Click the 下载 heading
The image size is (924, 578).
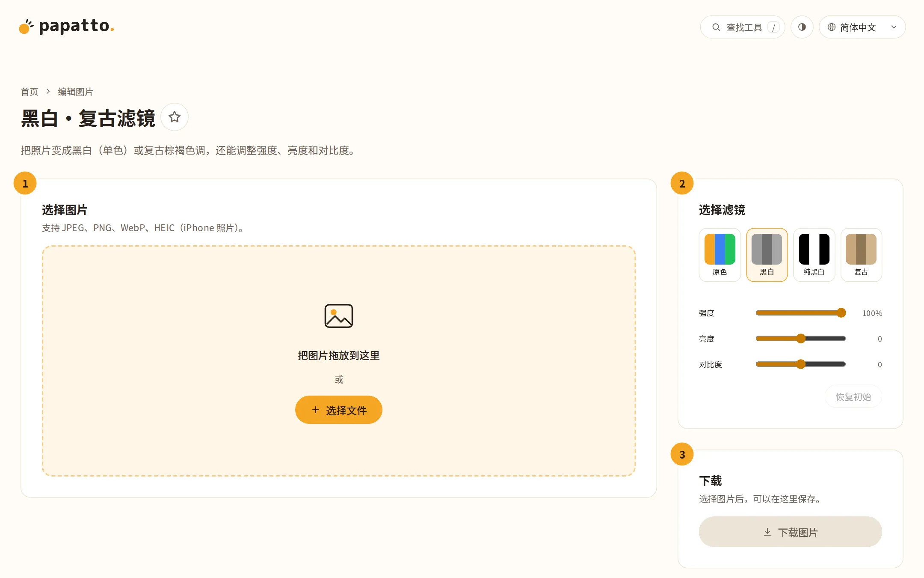click(x=711, y=481)
